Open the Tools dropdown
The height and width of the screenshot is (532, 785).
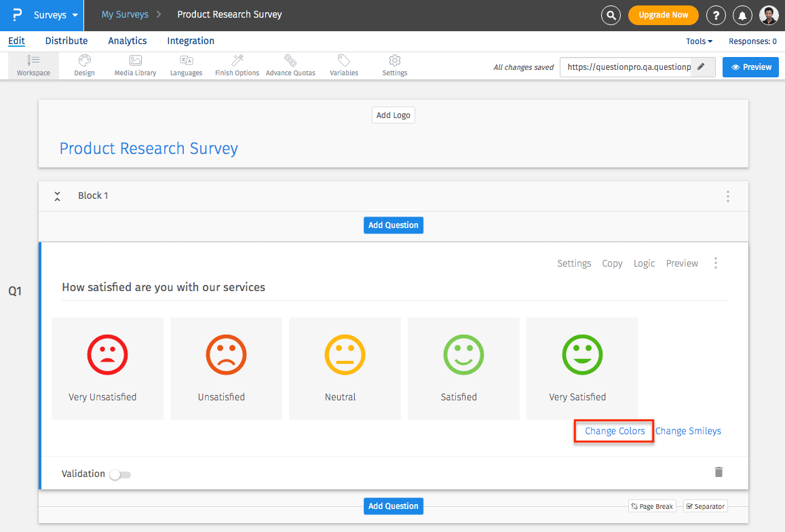click(698, 41)
